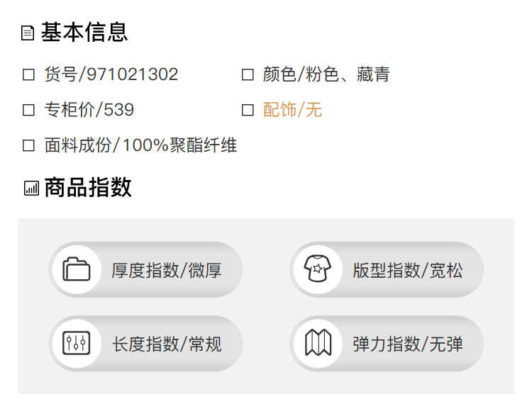Click the t-shirt icon for 版型指数
Image resolution: width=532 pixels, height=394 pixels.
(318, 270)
